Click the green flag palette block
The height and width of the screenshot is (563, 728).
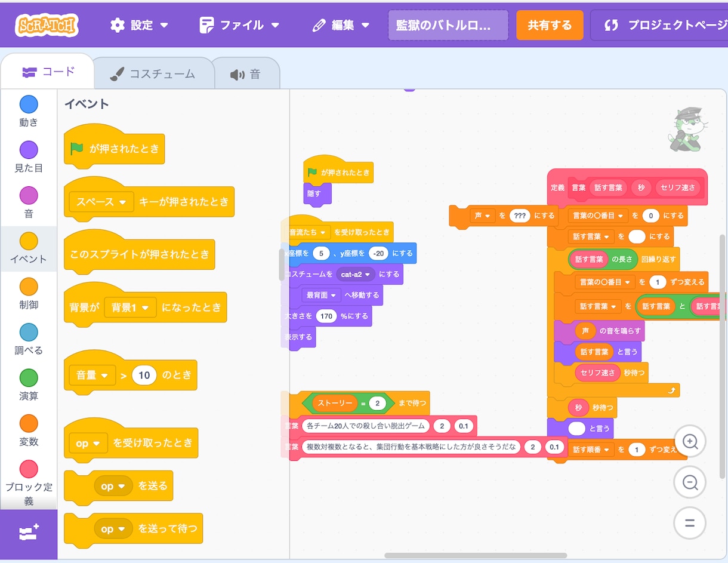pos(113,149)
